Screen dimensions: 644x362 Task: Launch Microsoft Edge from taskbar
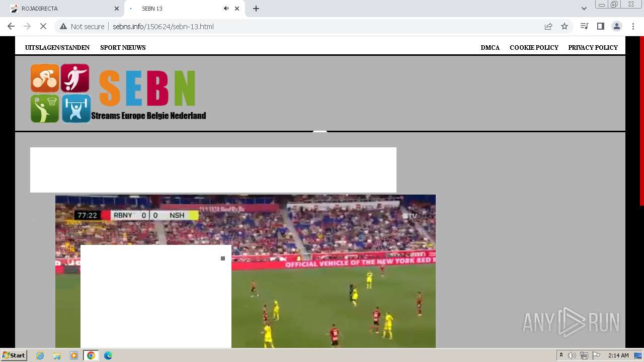pyautogui.click(x=108, y=355)
